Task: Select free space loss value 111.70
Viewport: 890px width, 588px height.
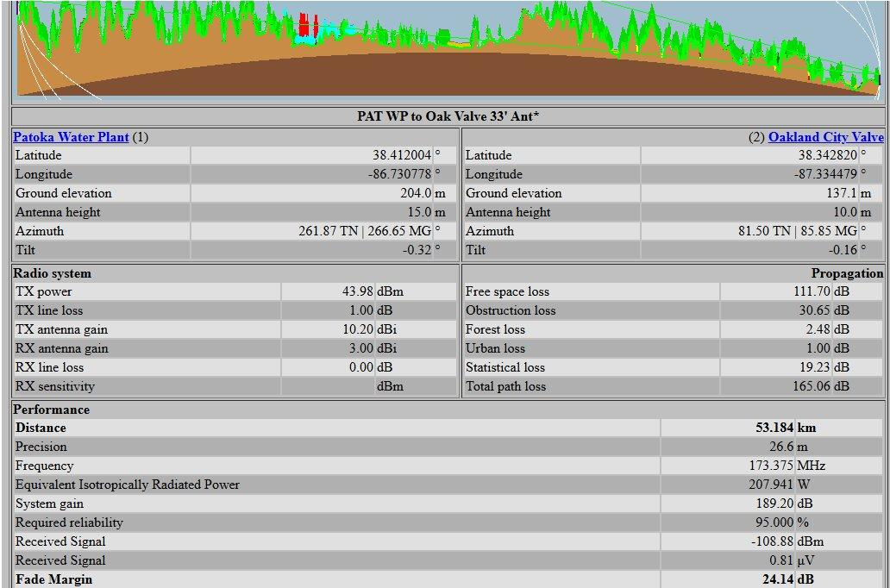Action: pos(812,291)
